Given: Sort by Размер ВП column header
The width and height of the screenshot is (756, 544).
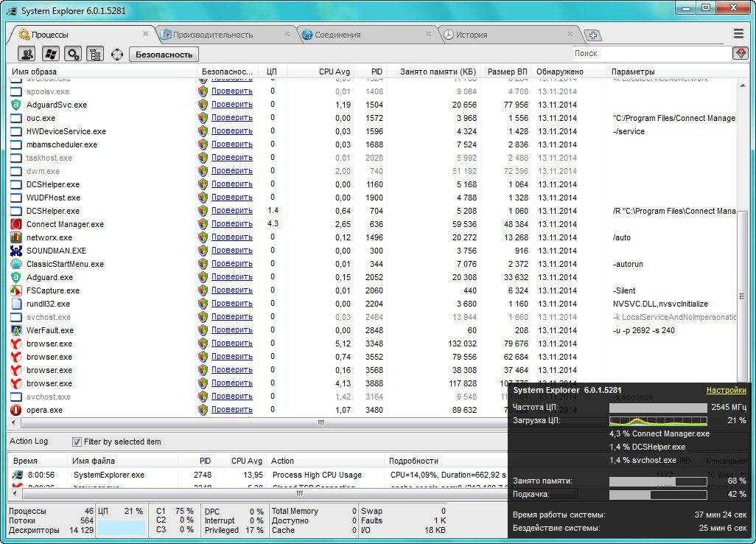Looking at the screenshot, I should point(507,72).
